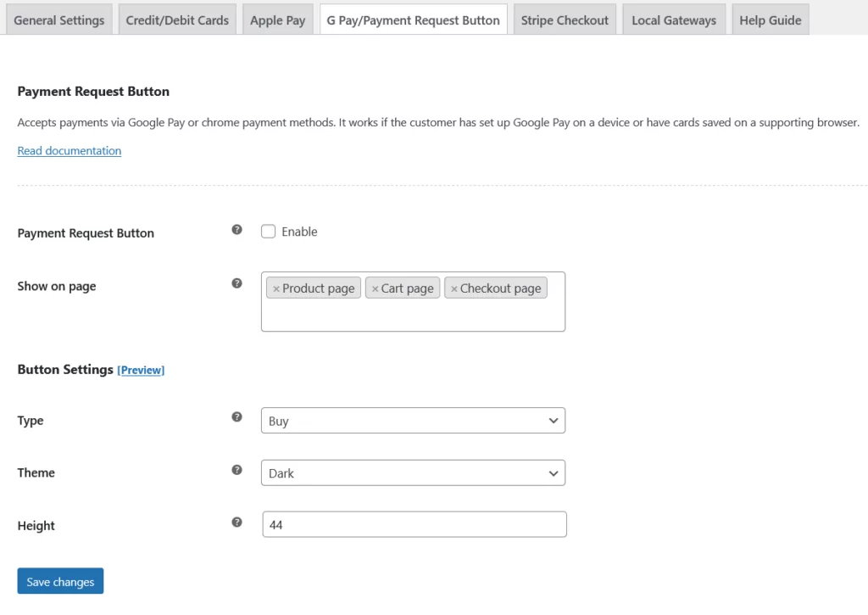The width and height of the screenshot is (868, 615).
Task: Click the Cart page tag label
Action: (x=408, y=288)
